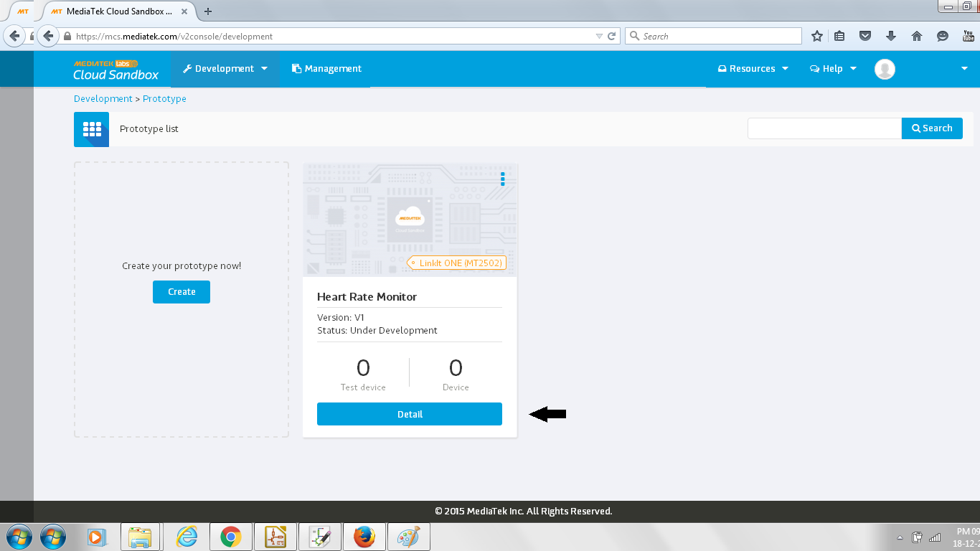Viewport: 980px width, 551px height.
Task: Open the Downloads arrow icon
Action: pos(891,36)
